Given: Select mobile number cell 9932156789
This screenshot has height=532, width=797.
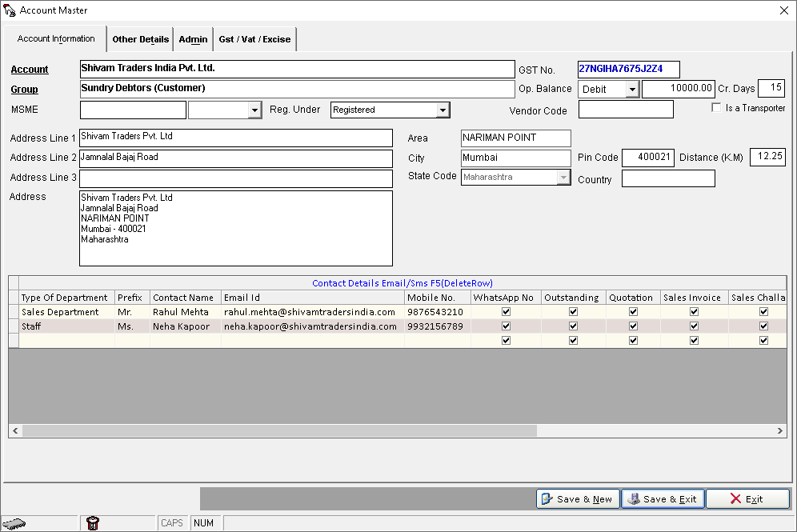Looking at the screenshot, I should 438,326.
